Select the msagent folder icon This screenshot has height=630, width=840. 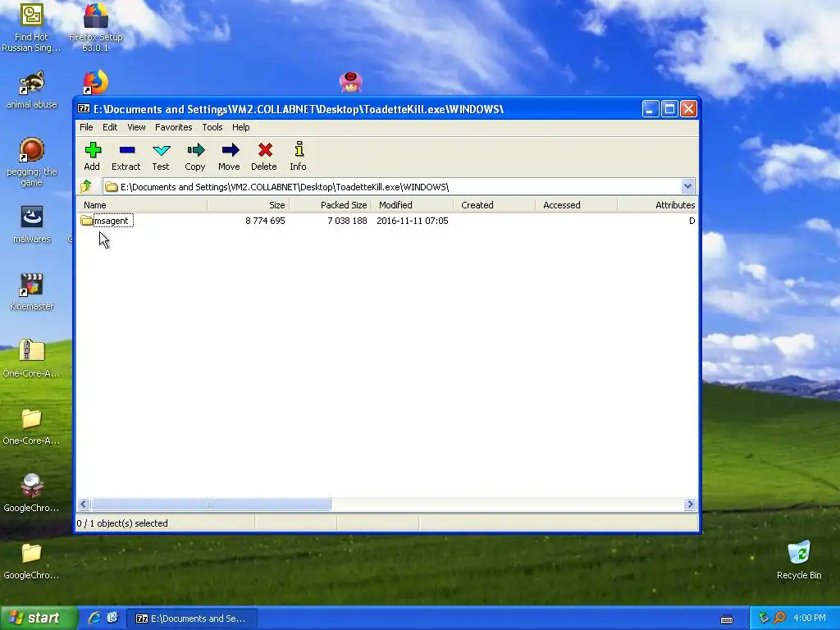pyautogui.click(x=86, y=221)
